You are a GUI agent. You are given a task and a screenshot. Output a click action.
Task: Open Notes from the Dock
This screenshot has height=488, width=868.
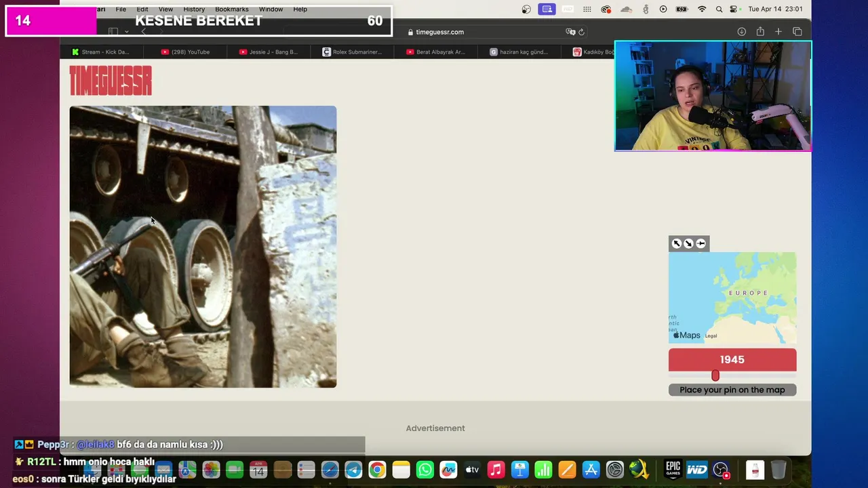(401, 470)
